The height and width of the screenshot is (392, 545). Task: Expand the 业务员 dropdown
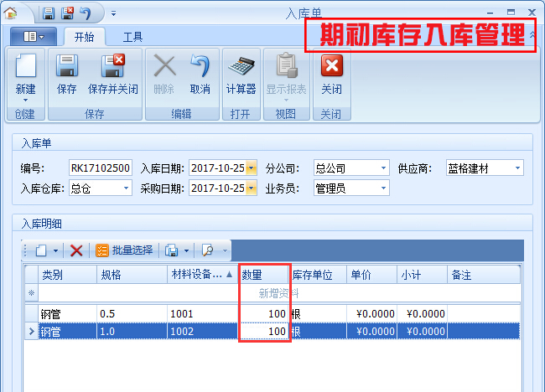coord(383,188)
